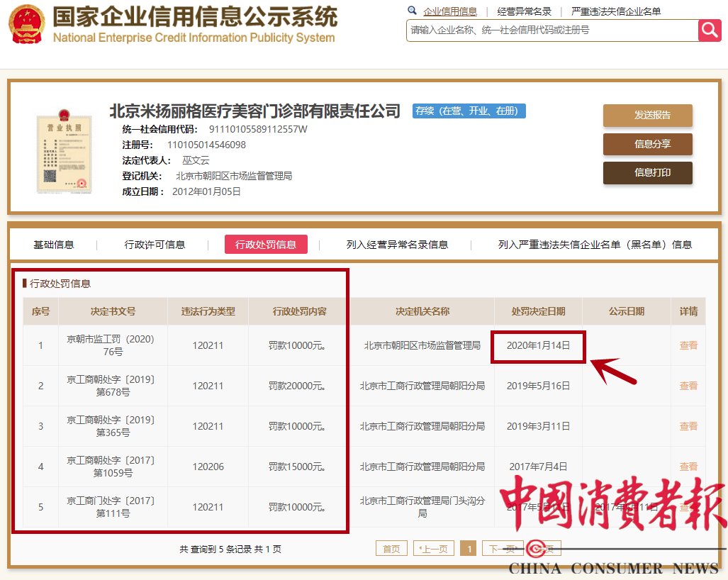Click the 公示日期 column header
The image size is (728, 580).
tap(627, 311)
